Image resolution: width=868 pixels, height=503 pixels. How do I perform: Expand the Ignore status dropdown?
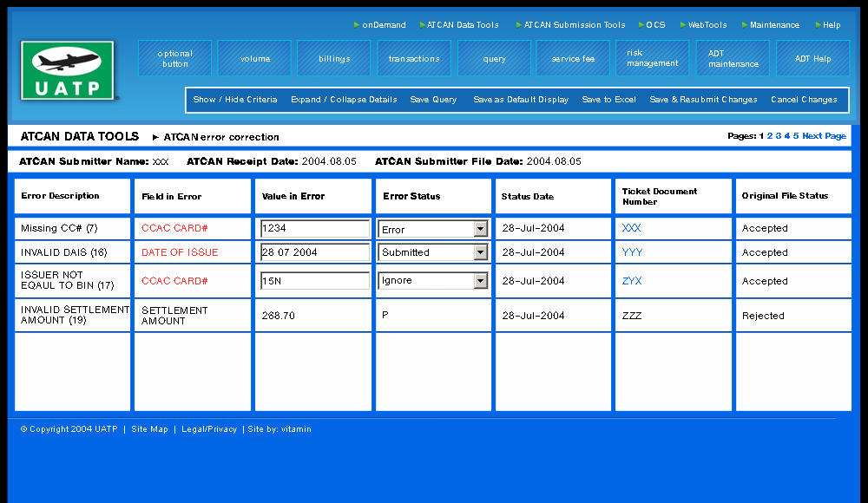point(480,281)
